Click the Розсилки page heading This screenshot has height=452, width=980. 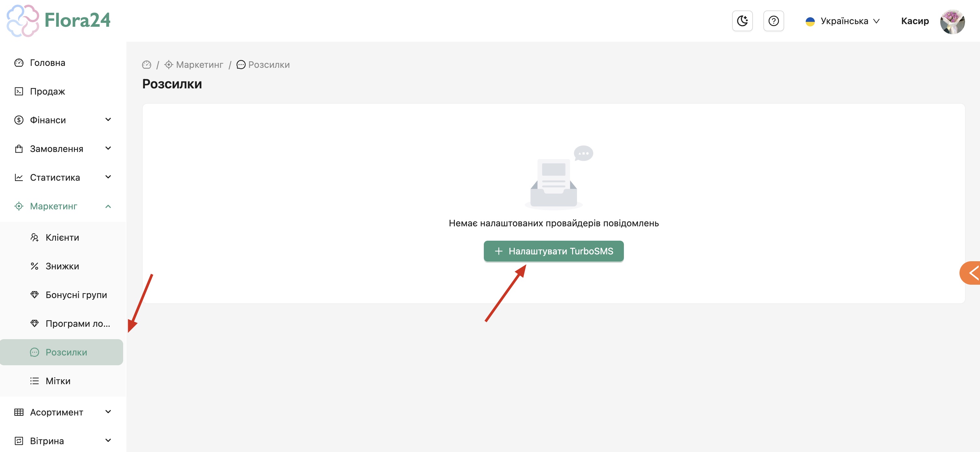pyautogui.click(x=172, y=84)
